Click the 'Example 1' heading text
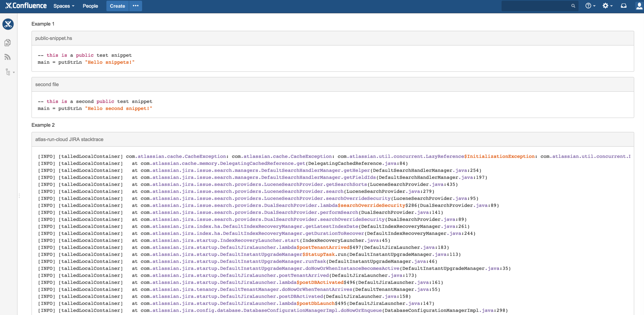The width and height of the screenshot is (644, 315). tap(43, 24)
